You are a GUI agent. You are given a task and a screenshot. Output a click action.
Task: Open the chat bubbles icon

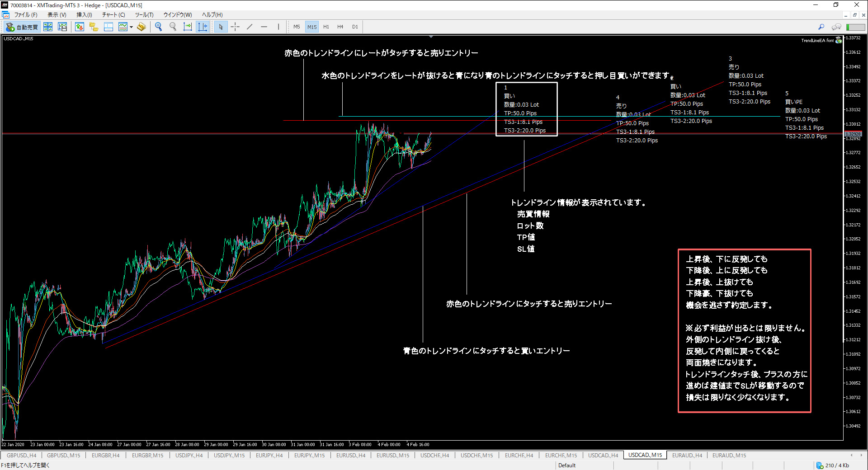click(x=836, y=27)
